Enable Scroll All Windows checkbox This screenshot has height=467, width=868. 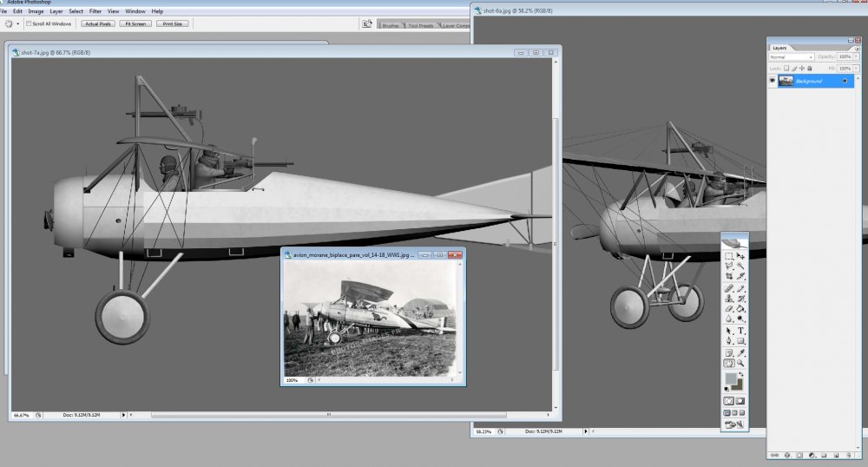tap(29, 23)
